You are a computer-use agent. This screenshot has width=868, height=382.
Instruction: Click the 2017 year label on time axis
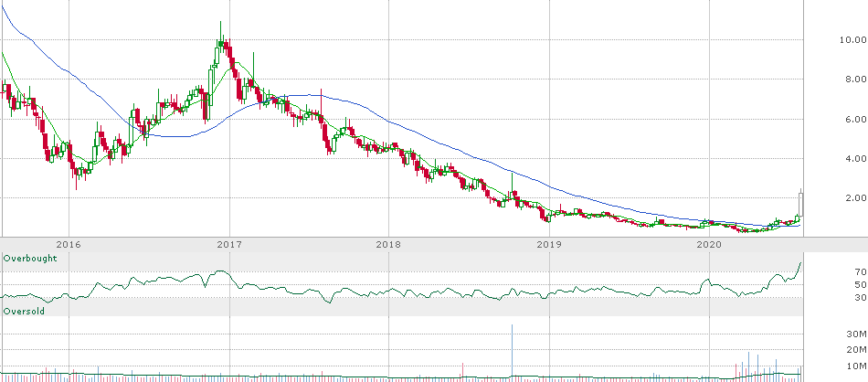pos(229,244)
